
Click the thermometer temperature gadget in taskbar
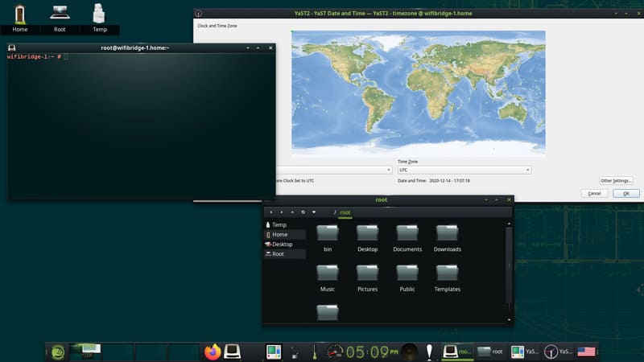pyautogui.click(x=315, y=352)
